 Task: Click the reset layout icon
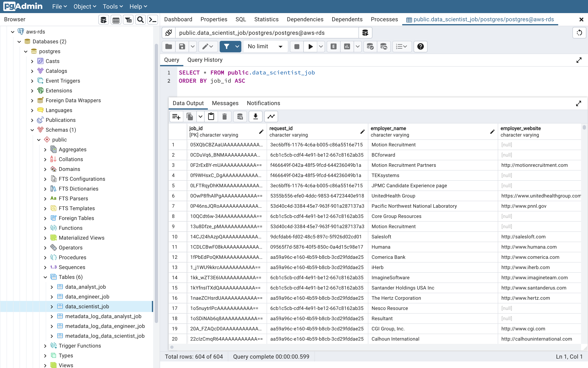(579, 33)
